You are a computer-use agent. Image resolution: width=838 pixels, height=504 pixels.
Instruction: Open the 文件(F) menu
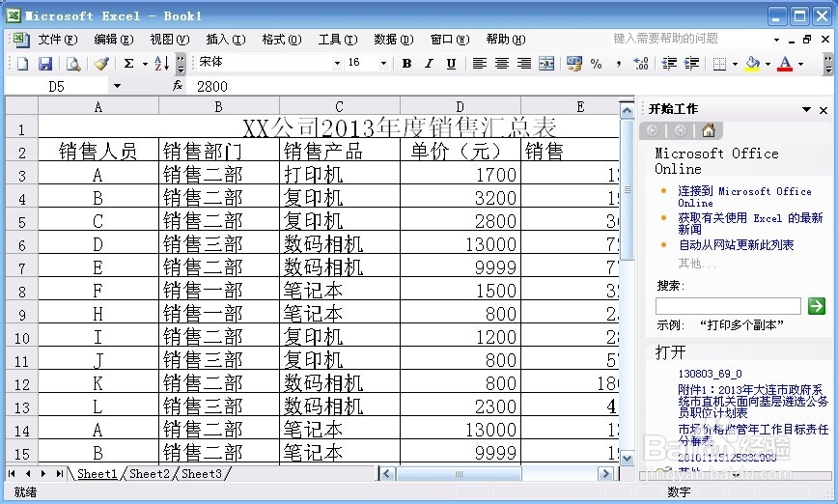[58, 40]
